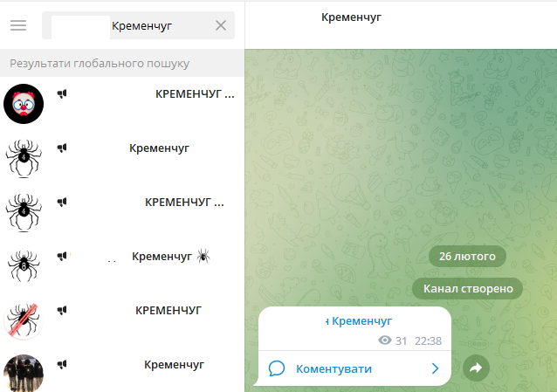Click the 26 лютого date badge

click(467, 256)
